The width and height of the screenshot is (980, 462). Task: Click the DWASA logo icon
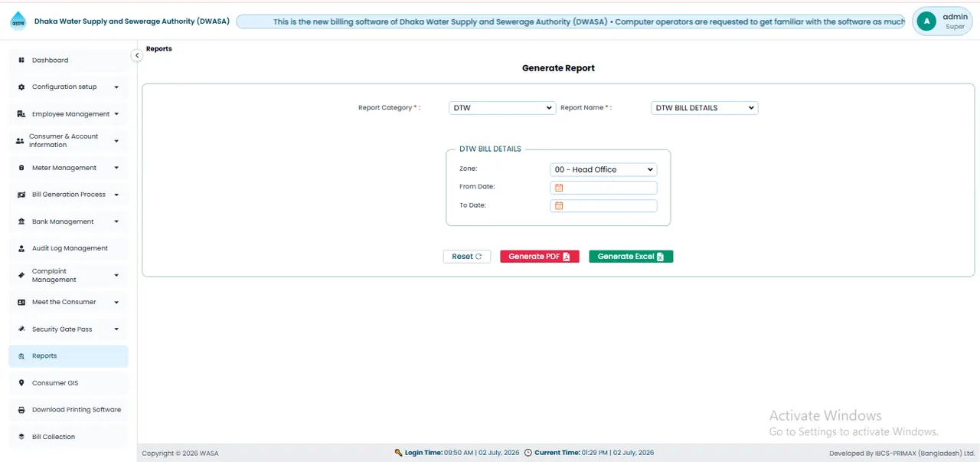[18, 21]
